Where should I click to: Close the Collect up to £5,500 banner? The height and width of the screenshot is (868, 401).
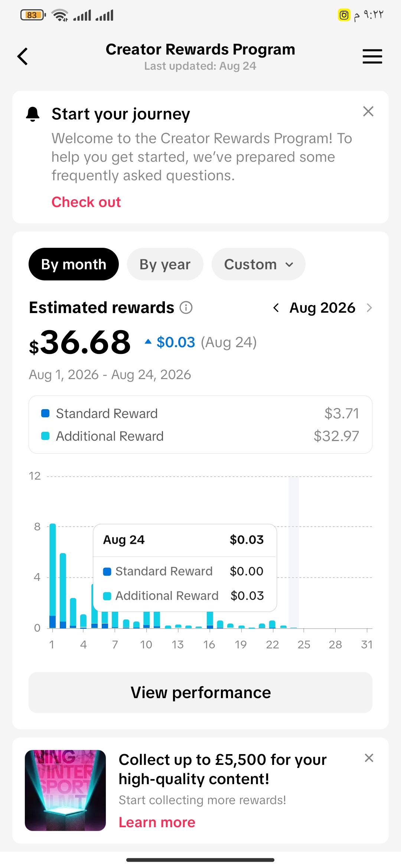click(x=369, y=758)
